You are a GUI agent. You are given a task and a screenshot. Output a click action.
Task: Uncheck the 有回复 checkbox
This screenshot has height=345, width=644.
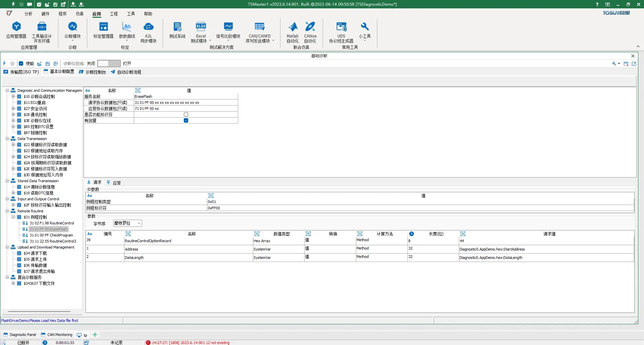click(x=186, y=121)
